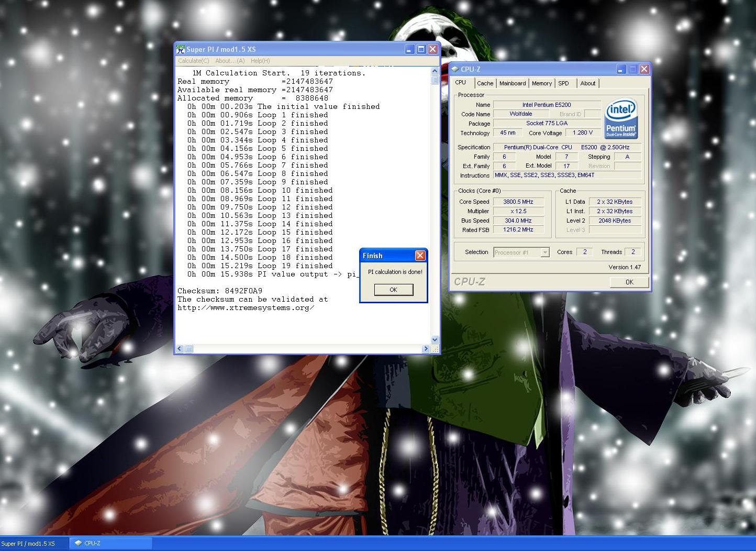Click the Core Speed value 3800.5 MHz
The height and width of the screenshot is (551, 756).
518,202
